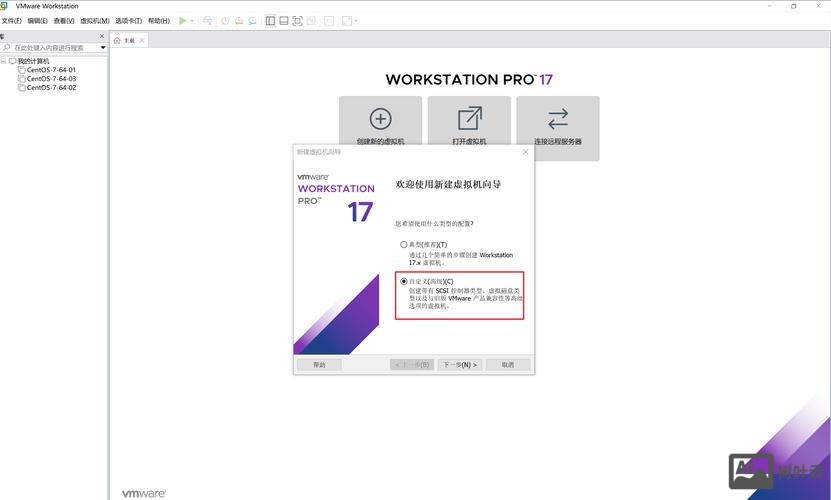
Task: Power on the virtual machine using green play icon
Action: pyautogui.click(x=182, y=21)
